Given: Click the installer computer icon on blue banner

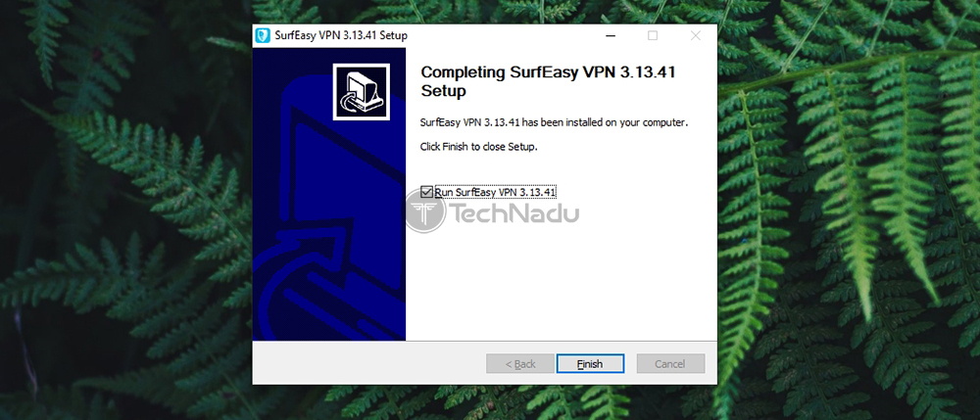Looking at the screenshot, I should tap(362, 92).
